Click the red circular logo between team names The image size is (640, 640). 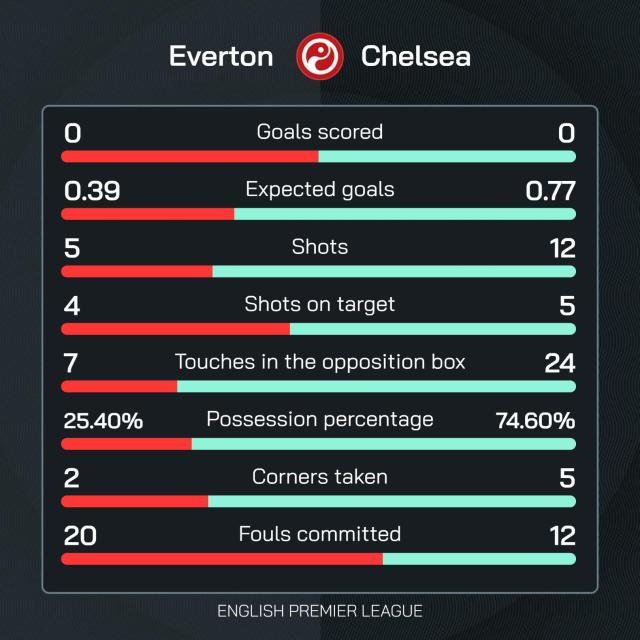(x=320, y=56)
